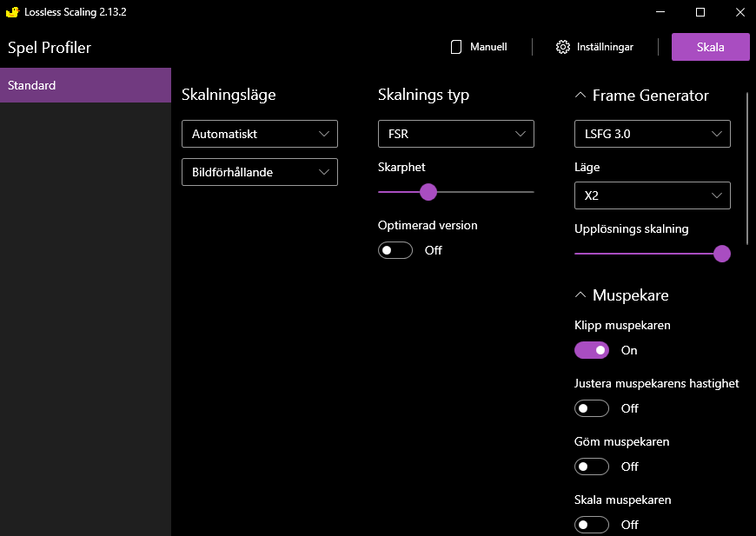
Task: Open the FSR scaling type dropdown
Action: point(456,134)
